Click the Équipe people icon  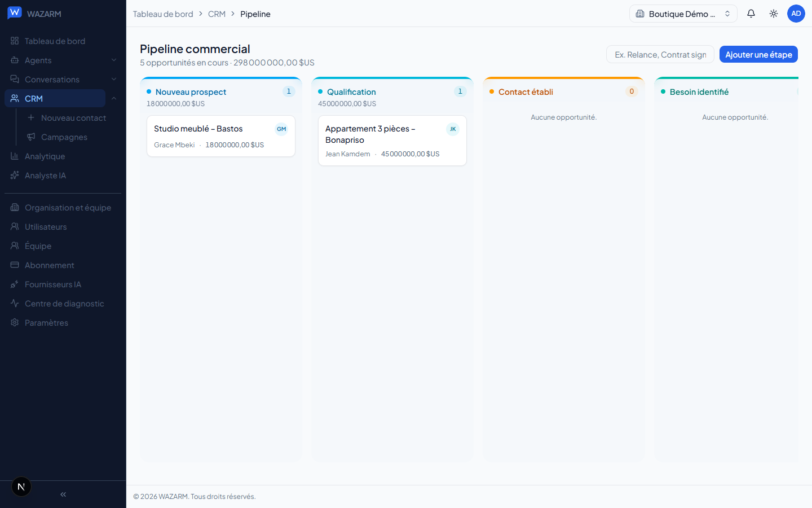pos(15,246)
